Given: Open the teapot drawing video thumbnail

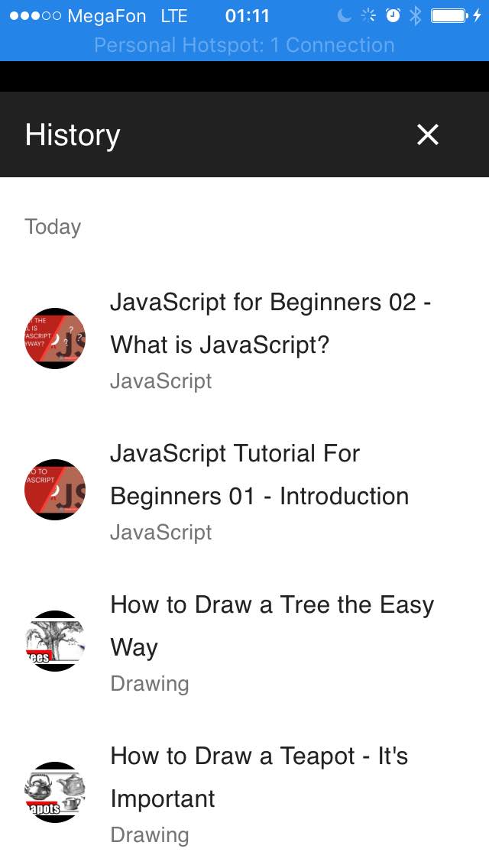Looking at the screenshot, I should pos(54,792).
